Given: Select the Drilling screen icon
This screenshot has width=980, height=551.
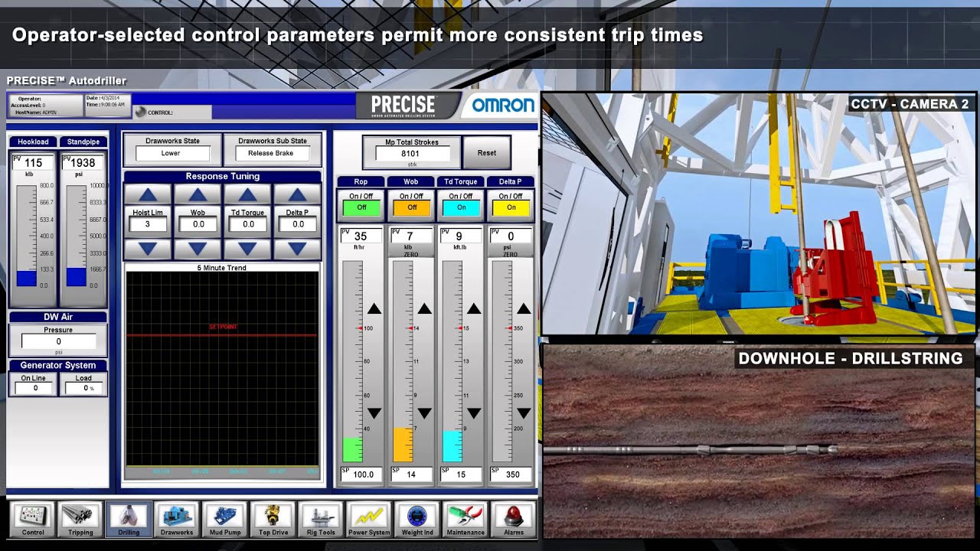Looking at the screenshot, I should point(129,520).
